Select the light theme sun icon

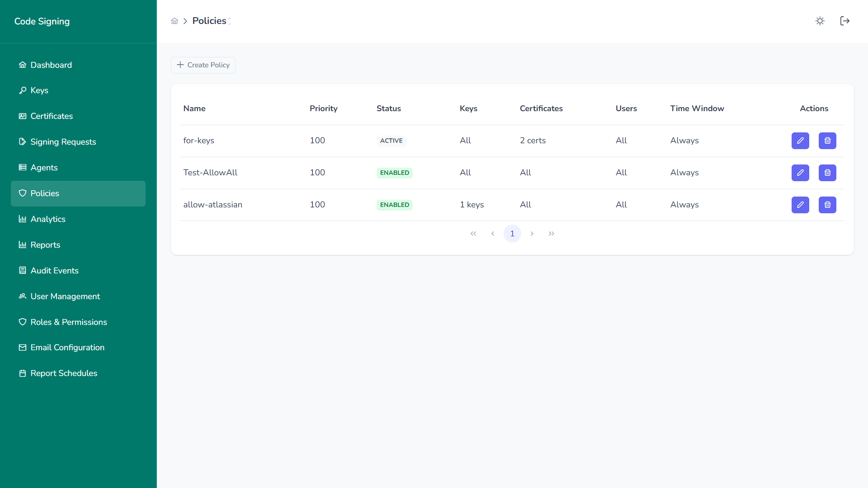coord(820,21)
